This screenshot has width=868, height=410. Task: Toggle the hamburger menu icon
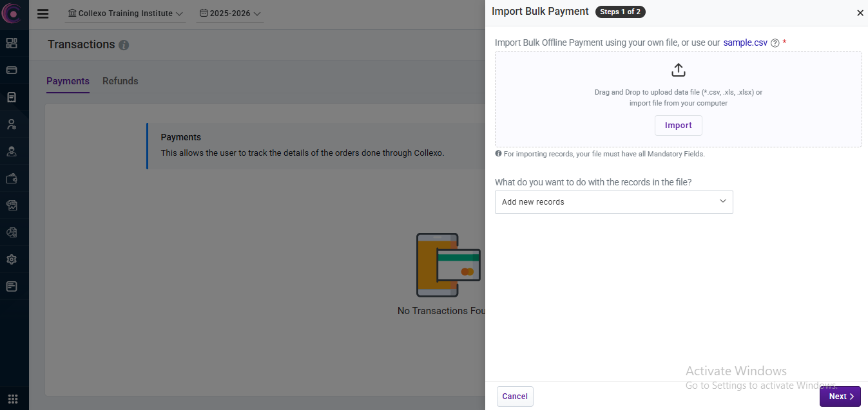click(43, 14)
